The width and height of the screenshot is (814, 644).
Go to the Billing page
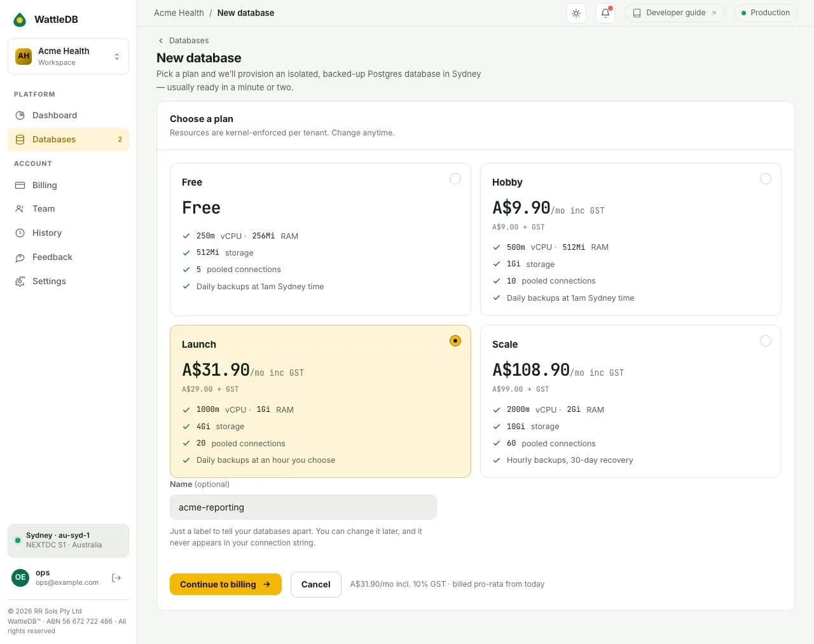click(68, 186)
